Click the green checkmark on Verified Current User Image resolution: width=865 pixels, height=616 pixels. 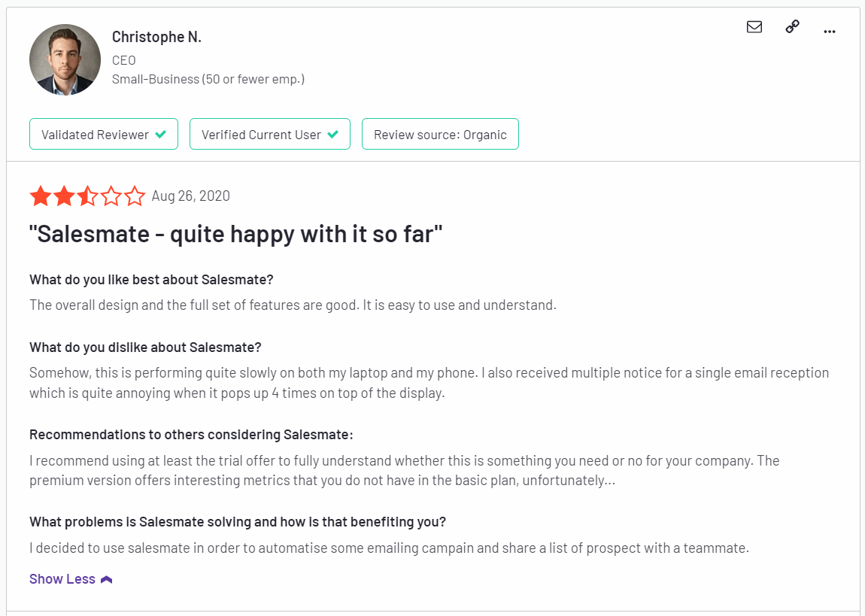point(332,134)
